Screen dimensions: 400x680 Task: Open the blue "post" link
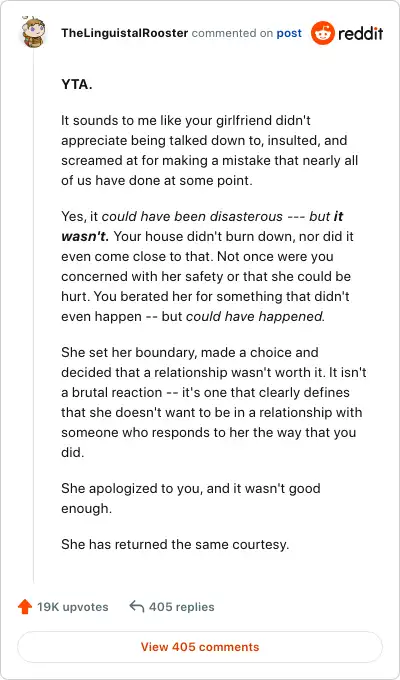pyautogui.click(x=289, y=33)
